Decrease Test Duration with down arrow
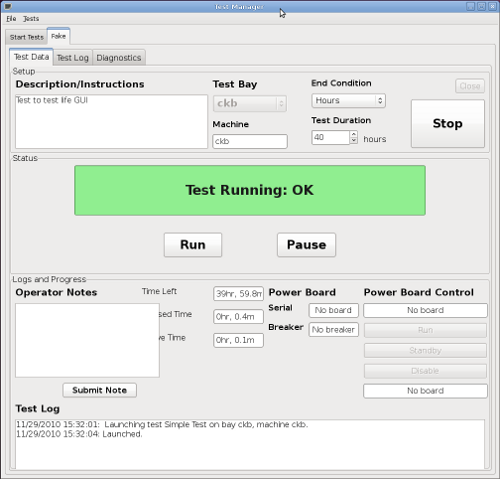The height and width of the screenshot is (479, 500). coord(354,141)
